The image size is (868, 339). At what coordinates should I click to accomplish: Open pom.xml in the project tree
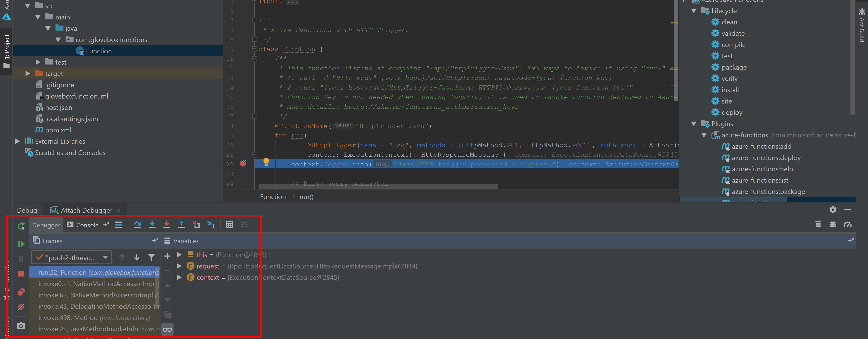tap(58, 130)
